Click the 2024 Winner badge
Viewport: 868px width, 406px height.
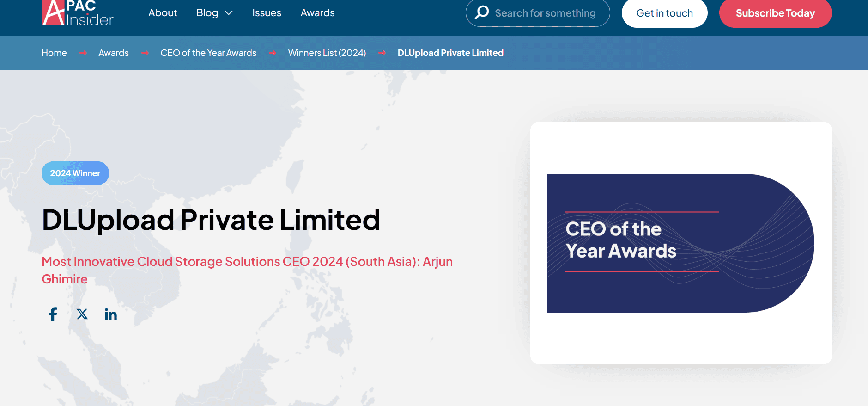coord(75,173)
